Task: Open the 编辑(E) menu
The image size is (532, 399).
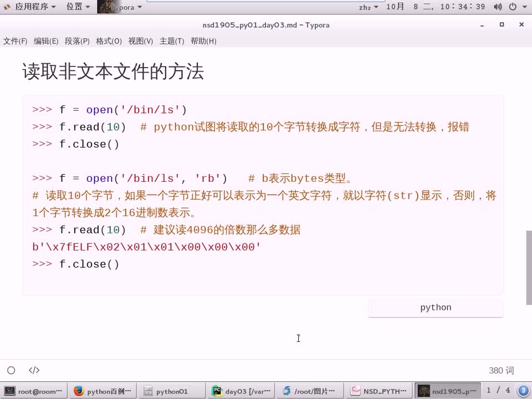Action: (46, 41)
